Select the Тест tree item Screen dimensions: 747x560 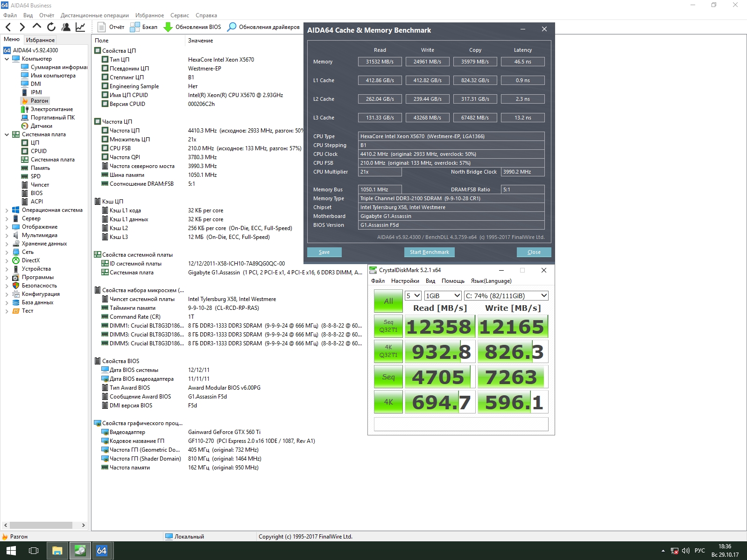point(23,311)
